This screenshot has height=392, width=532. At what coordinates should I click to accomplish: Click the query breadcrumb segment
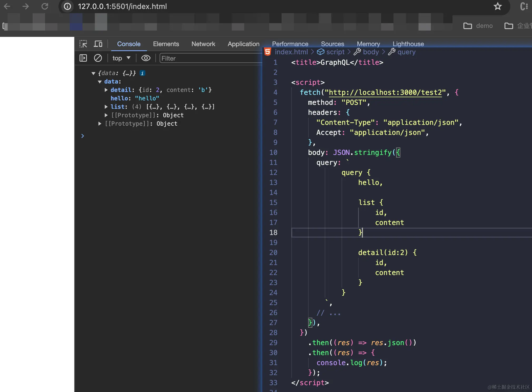pyautogui.click(x=406, y=52)
